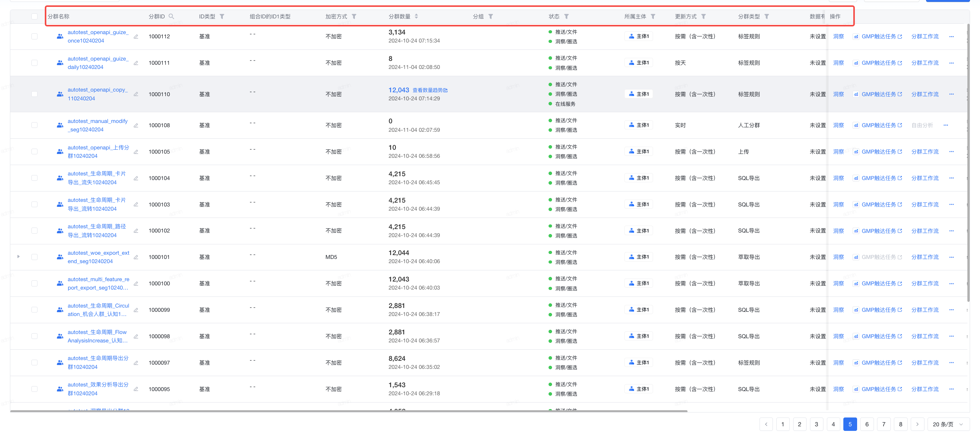This screenshot has width=980, height=442.
Task: Open the 状态 column filter icon
Action: (567, 16)
